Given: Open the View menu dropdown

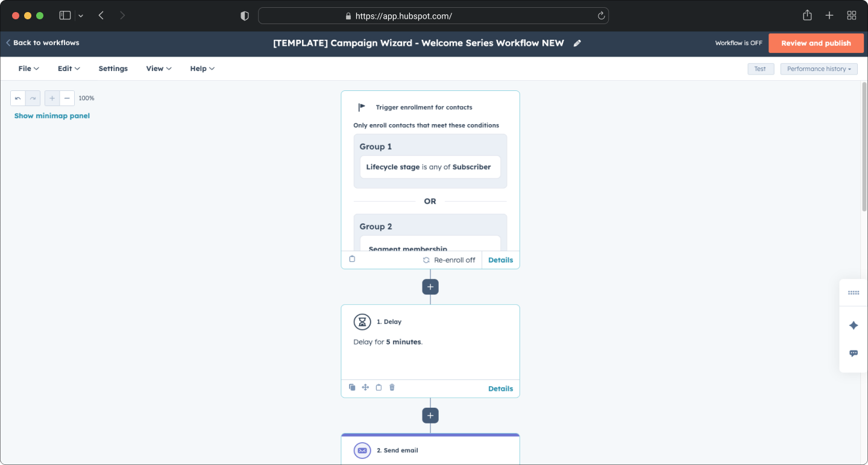Looking at the screenshot, I should pyautogui.click(x=159, y=69).
